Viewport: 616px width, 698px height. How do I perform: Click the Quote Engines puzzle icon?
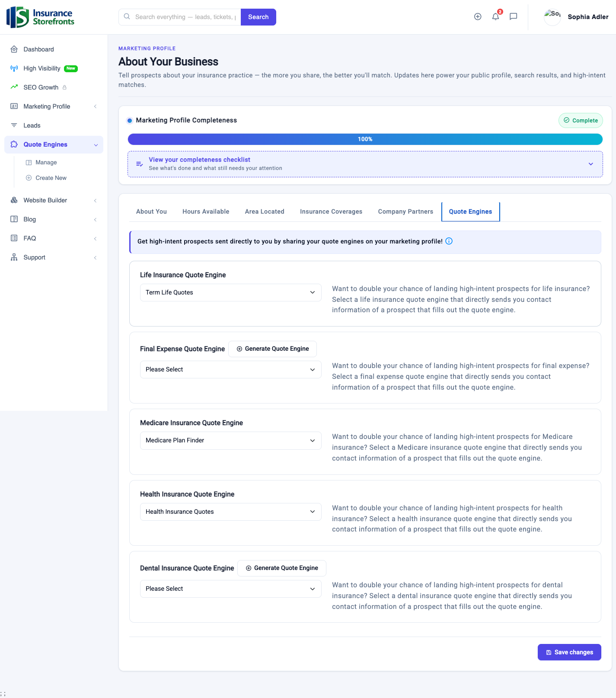pyautogui.click(x=14, y=144)
